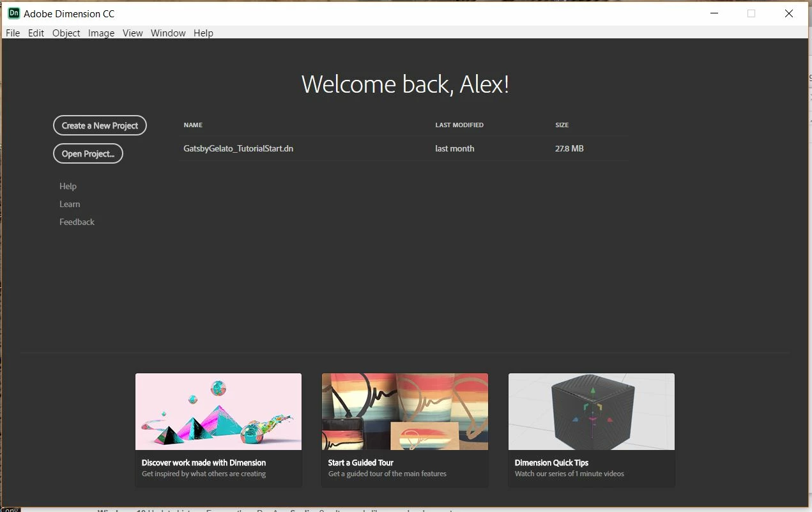Open the Feedback link
The width and height of the screenshot is (812, 512).
(x=77, y=222)
